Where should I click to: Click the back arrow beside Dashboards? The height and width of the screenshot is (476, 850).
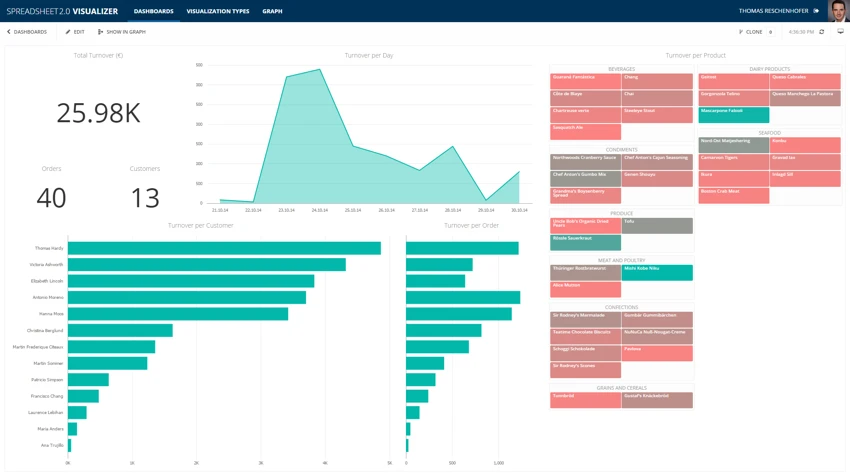click(9, 32)
